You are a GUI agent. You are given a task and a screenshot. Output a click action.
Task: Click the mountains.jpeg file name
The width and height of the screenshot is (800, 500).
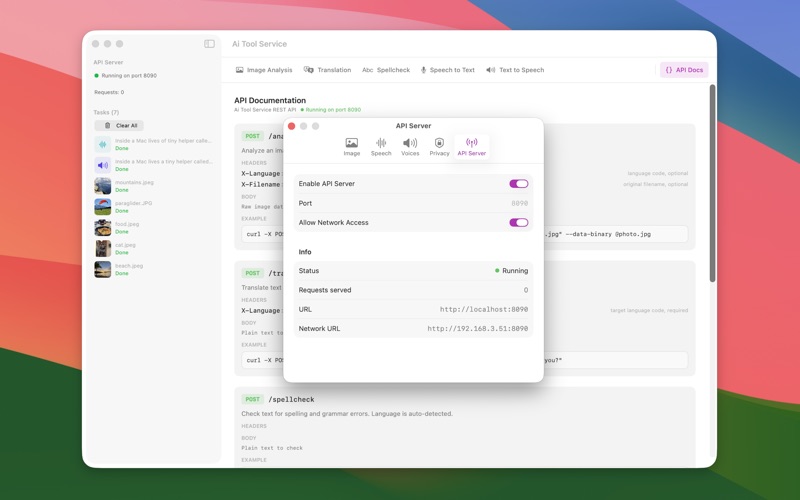[x=134, y=182]
